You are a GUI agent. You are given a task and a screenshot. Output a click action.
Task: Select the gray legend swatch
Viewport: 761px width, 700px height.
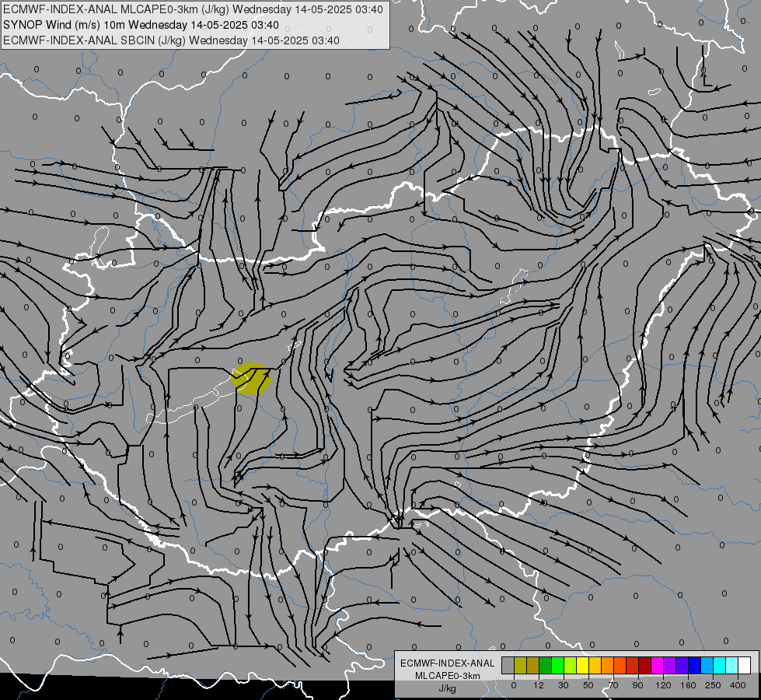[508, 665]
